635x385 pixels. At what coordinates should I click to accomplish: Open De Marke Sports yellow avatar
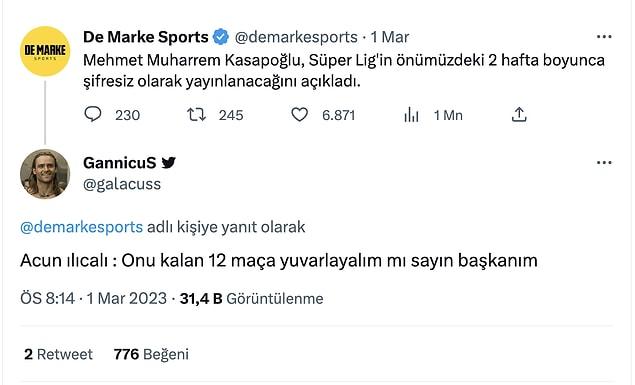[x=45, y=51]
